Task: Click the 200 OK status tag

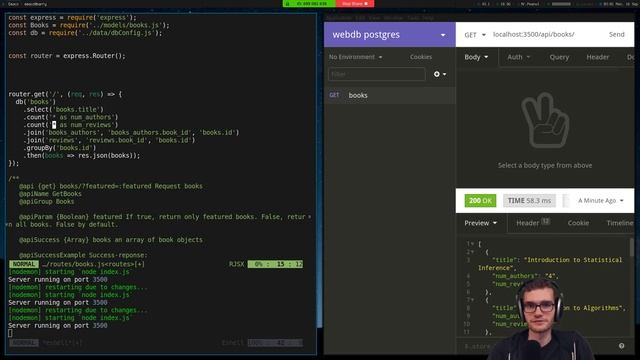Action: click(480, 200)
